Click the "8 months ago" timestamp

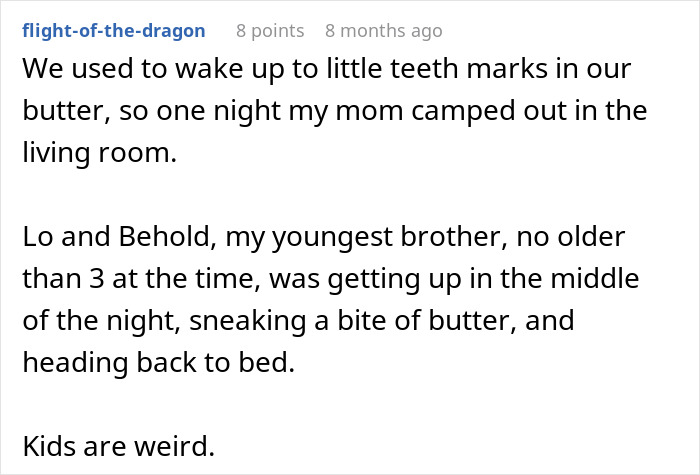coord(383,31)
